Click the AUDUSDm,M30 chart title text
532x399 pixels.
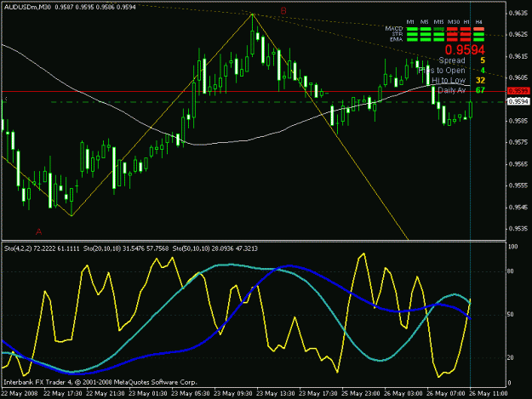point(27,7)
